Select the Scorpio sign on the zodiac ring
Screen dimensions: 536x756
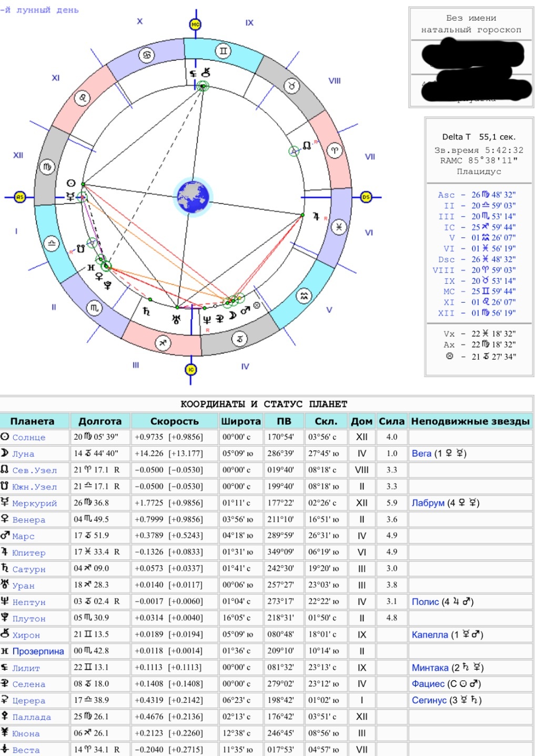94,307
